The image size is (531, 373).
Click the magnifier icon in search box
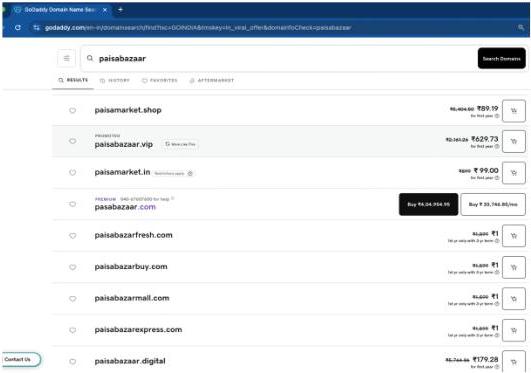point(90,58)
